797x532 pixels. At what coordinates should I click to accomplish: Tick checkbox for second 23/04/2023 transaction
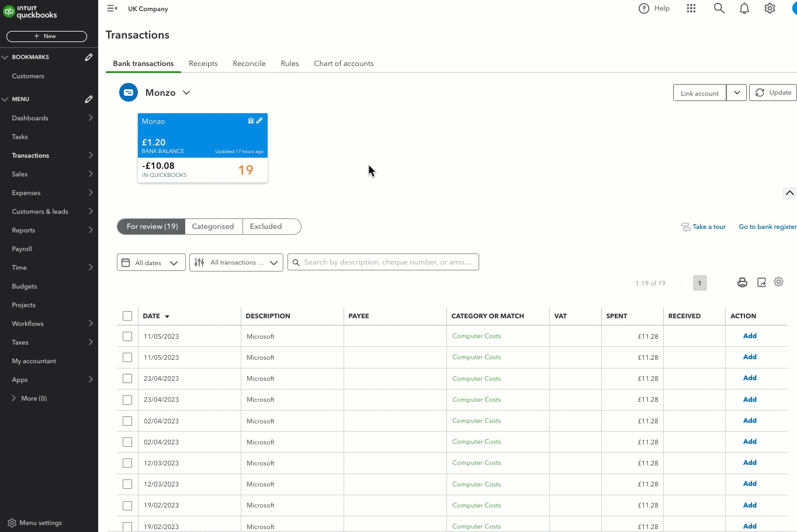[x=127, y=400]
